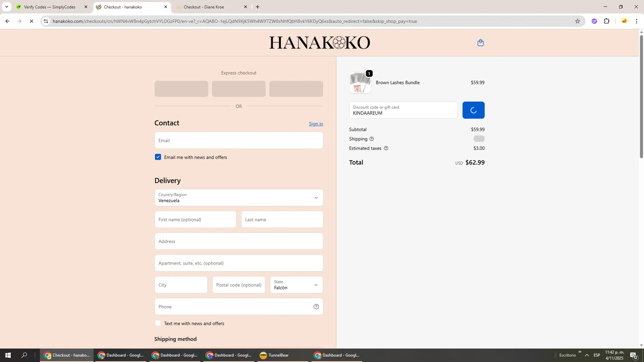Click the shipping help question icon

click(372, 139)
